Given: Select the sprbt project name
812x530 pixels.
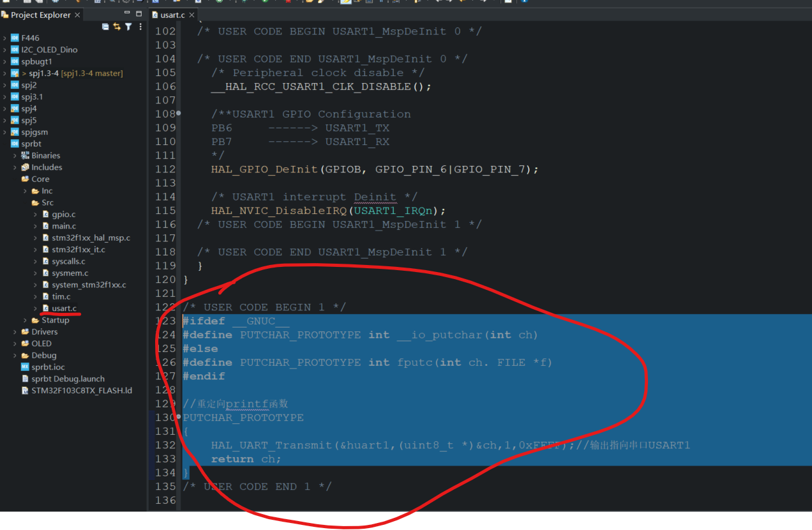Looking at the screenshot, I should (31, 144).
